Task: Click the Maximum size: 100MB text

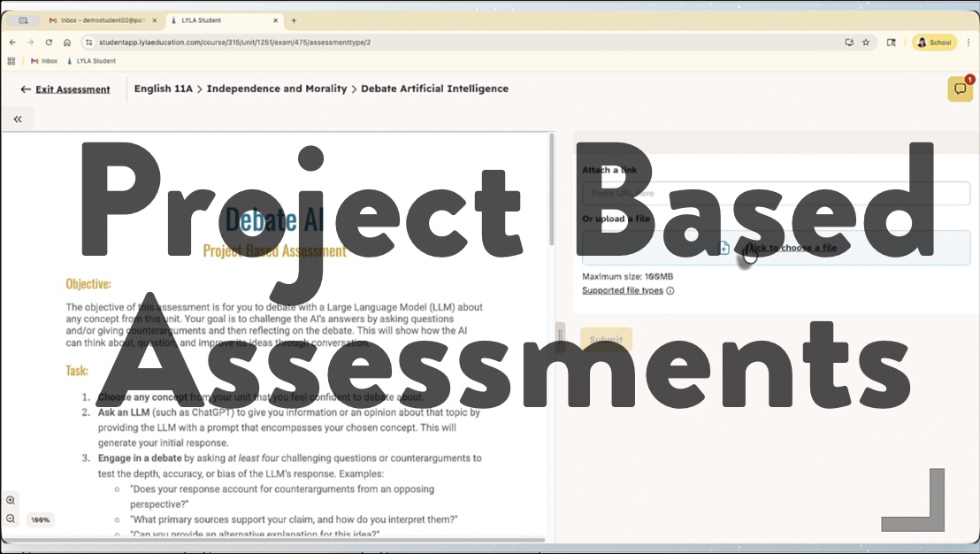Action: pyautogui.click(x=627, y=276)
